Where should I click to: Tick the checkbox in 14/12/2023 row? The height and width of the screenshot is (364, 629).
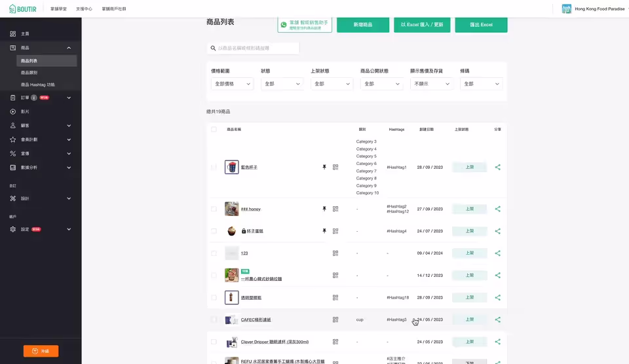pos(214,276)
